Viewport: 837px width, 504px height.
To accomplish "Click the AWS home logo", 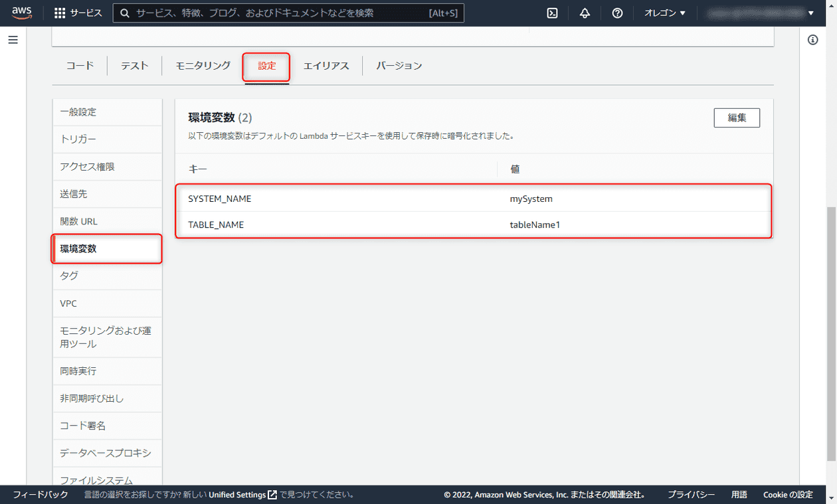I will point(21,12).
